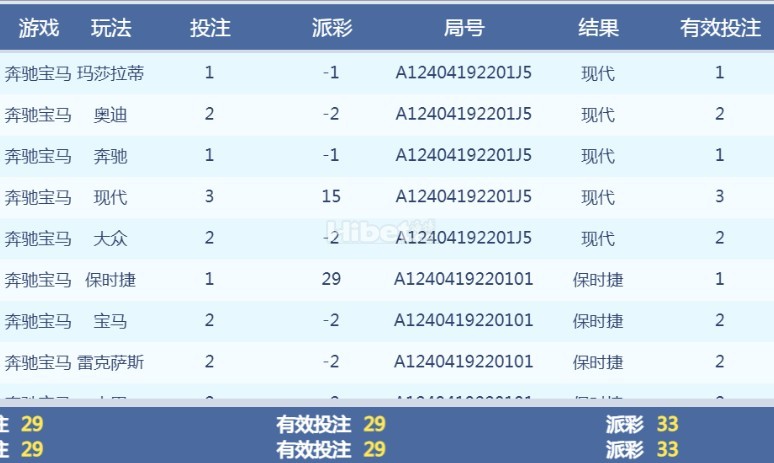Viewport: 774px width, 463px height.
Task: Select the 奔驰 play row
Action: click(387, 156)
